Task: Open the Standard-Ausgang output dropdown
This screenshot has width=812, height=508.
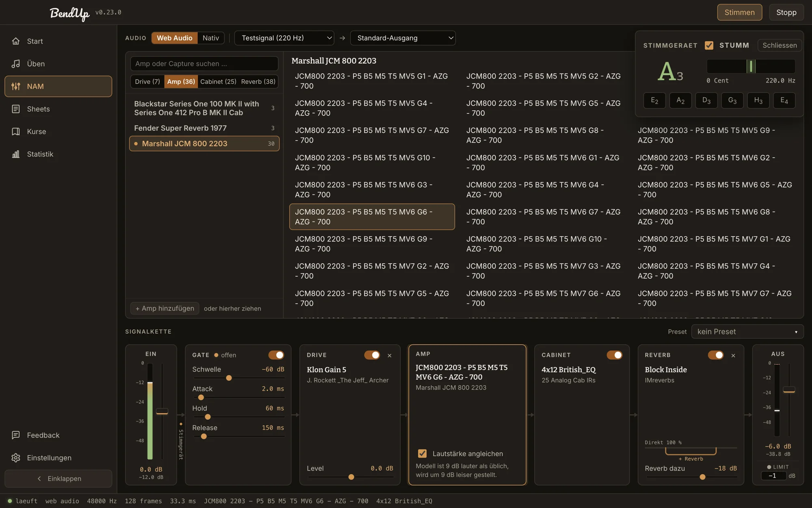Action: [x=403, y=38]
